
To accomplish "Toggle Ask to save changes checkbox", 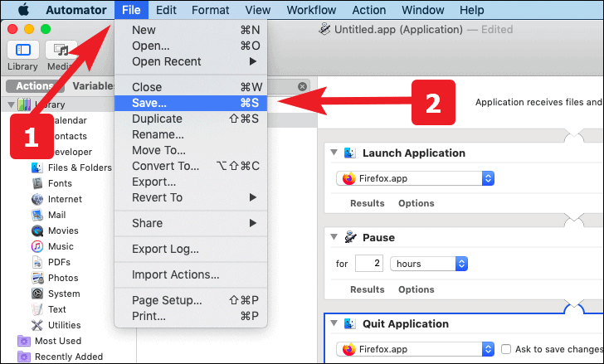I will point(506,349).
